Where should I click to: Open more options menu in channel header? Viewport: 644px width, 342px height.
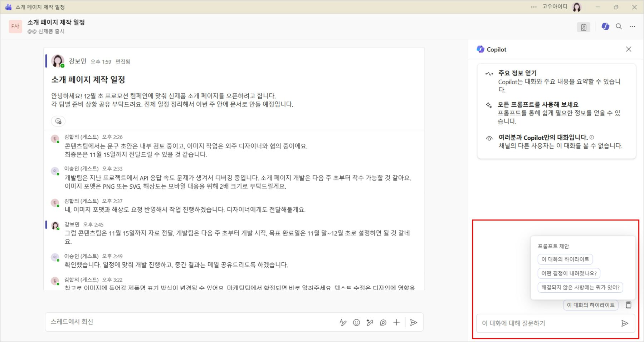click(632, 26)
